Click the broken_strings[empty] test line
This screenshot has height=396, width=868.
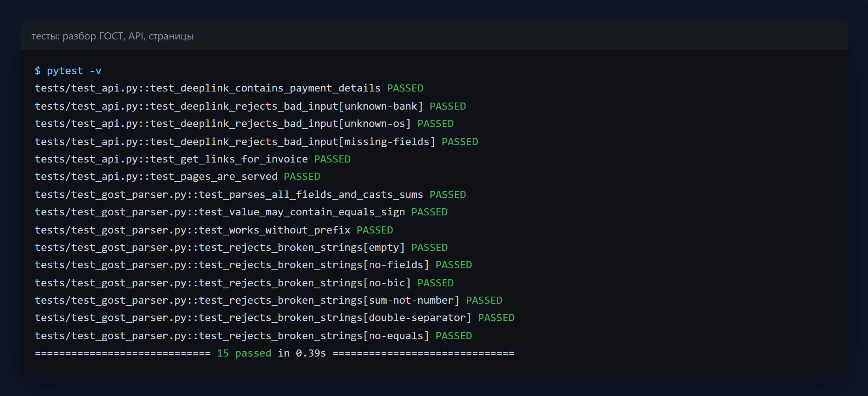(x=241, y=247)
